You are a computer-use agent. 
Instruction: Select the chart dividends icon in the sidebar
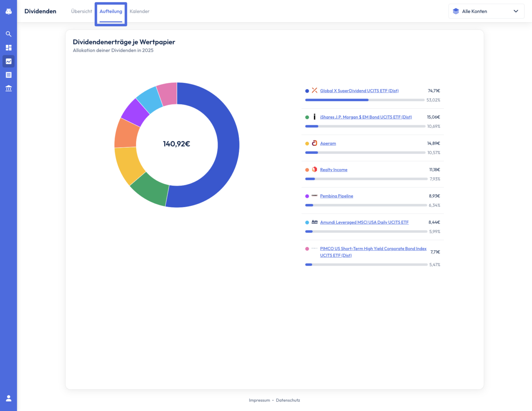click(x=8, y=61)
